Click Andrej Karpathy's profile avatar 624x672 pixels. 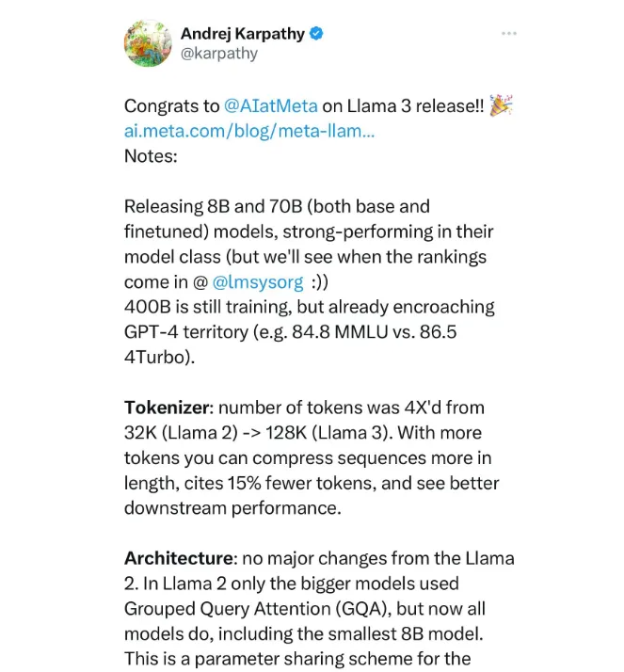(x=148, y=43)
